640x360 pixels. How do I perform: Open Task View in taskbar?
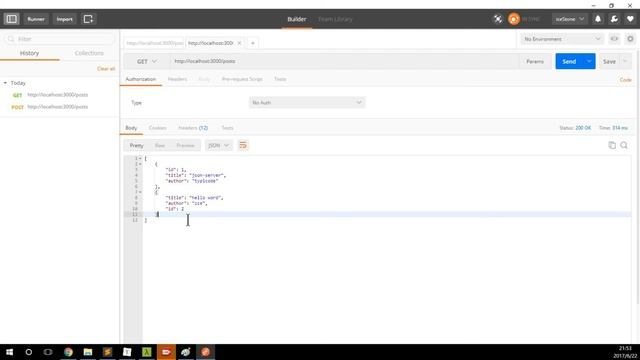click(48, 352)
